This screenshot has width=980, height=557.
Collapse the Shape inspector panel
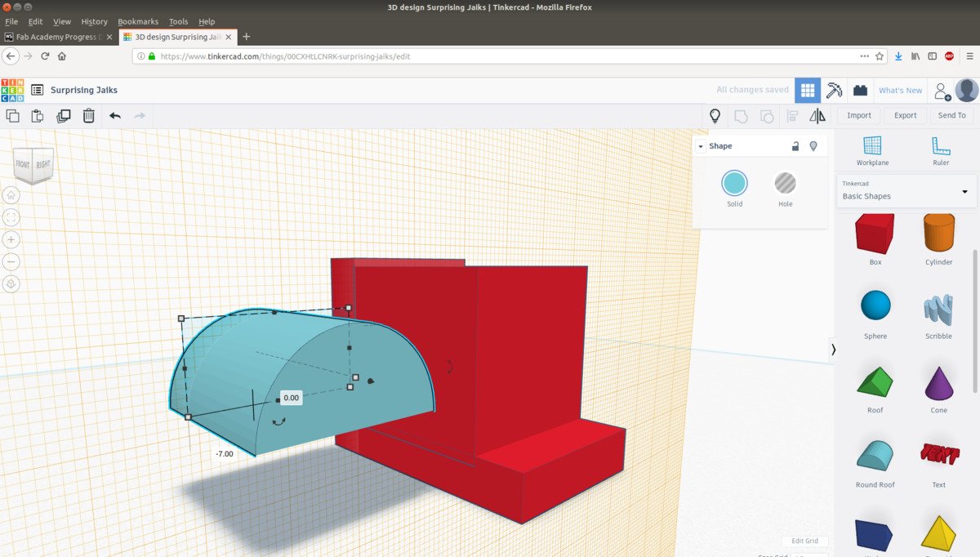point(701,146)
